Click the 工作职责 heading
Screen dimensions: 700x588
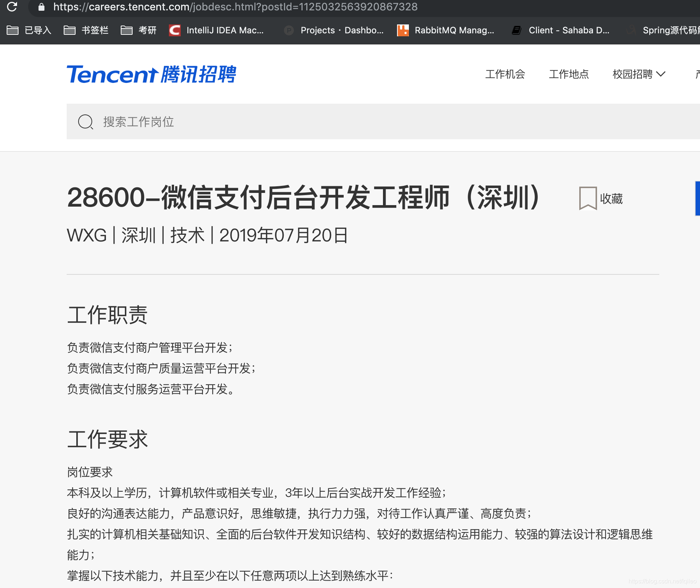pyautogui.click(x=107, y=315)
